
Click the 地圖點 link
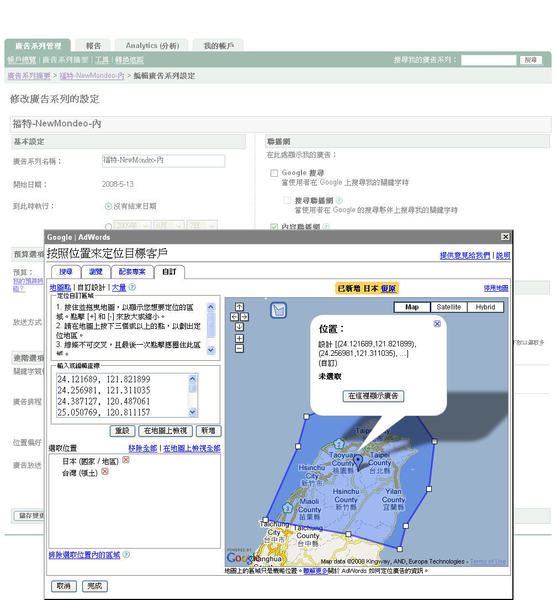(x=60, y=287)
